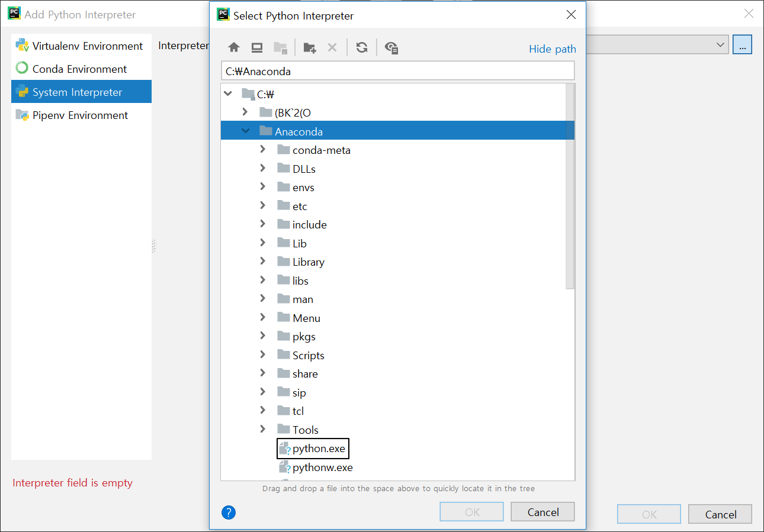Screen dimensions: 764x532
Task: Create a New Folder via toolbar icon
Action: [x=309, y=48]
